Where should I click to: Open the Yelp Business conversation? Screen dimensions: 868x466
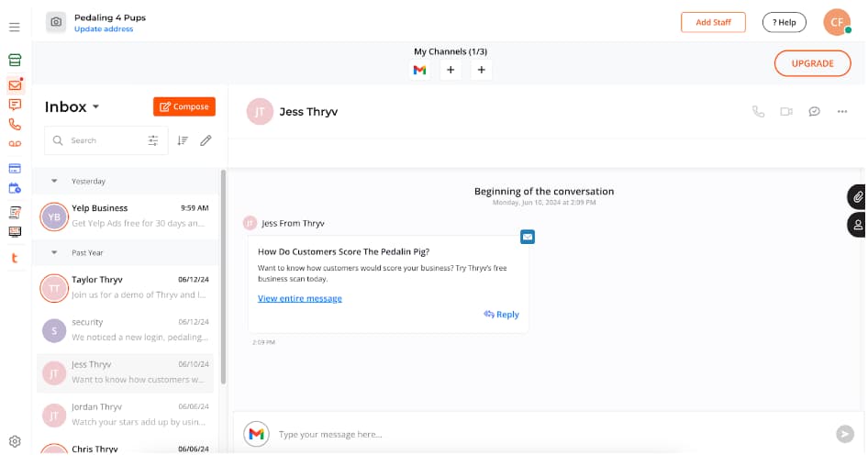126,216
